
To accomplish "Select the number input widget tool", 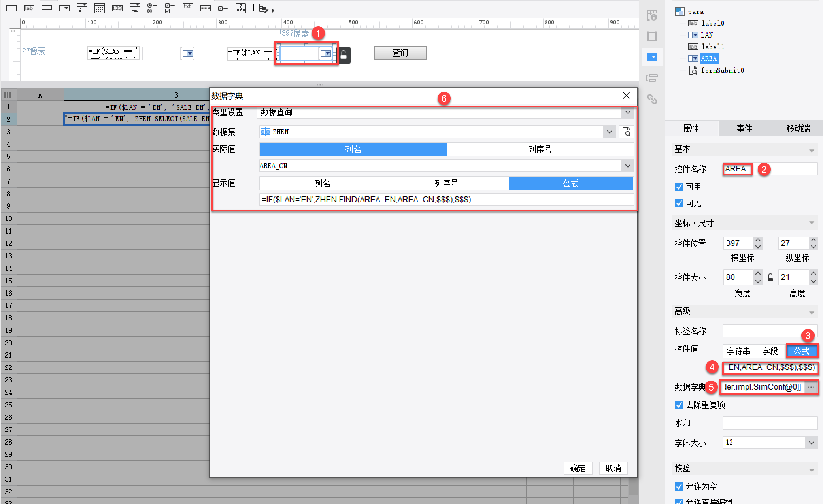I will tap(117, 8).
